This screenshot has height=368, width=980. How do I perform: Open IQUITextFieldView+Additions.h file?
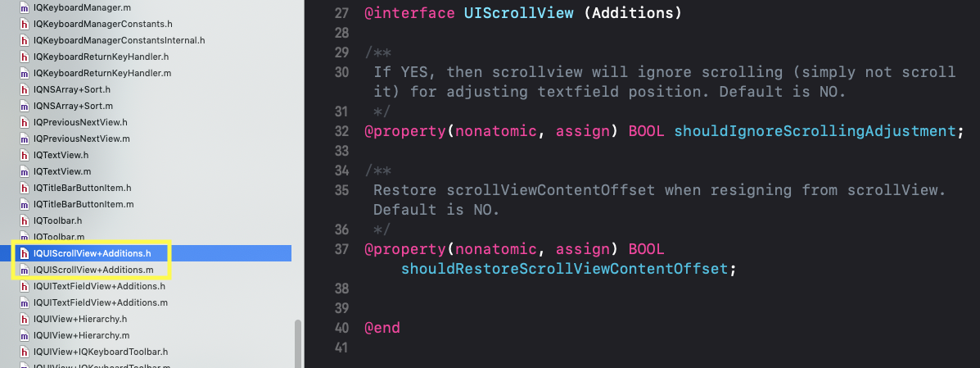[99, 286]
